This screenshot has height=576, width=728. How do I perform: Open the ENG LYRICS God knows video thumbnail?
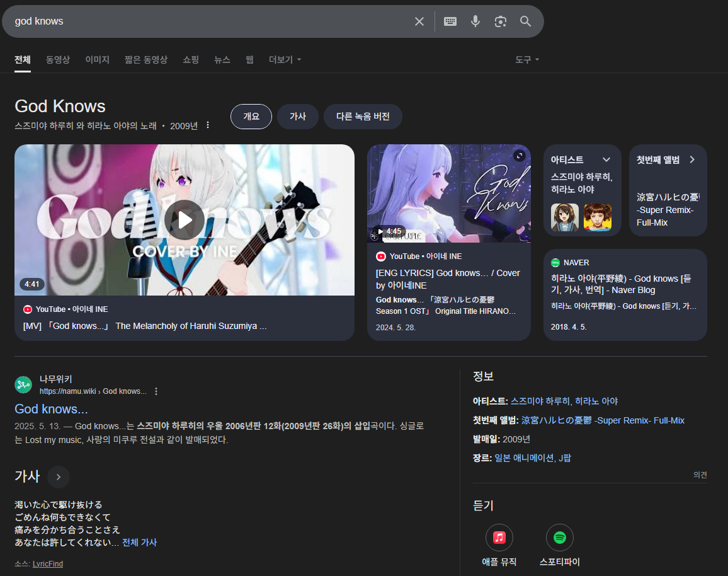pos(449,193)
